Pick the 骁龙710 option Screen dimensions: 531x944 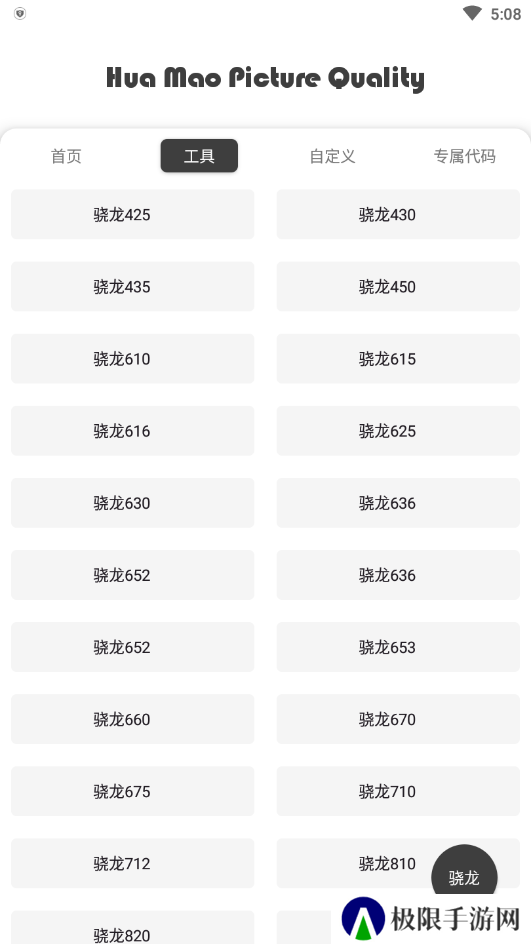(398, 791)
